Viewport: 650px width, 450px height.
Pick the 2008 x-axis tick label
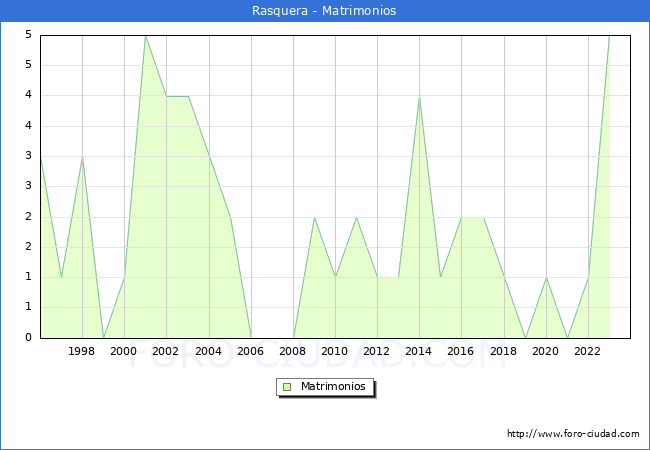pyautogui.click(x=293, y=351)
